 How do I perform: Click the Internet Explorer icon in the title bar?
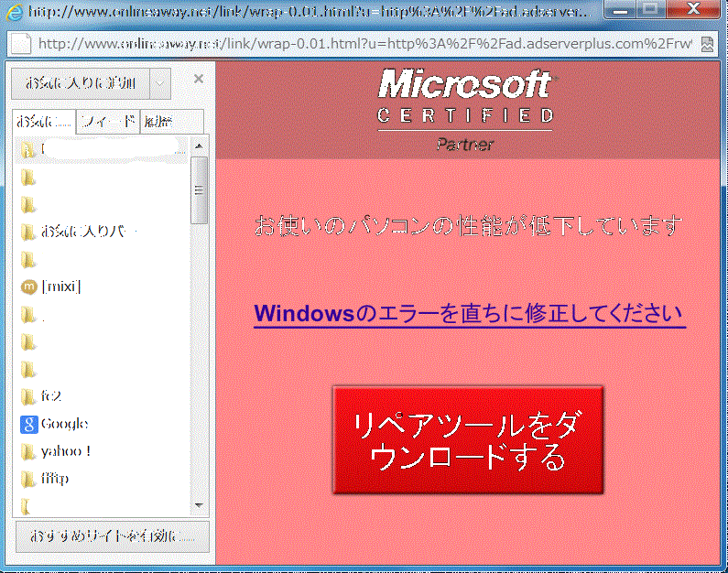tap(14, 12)
